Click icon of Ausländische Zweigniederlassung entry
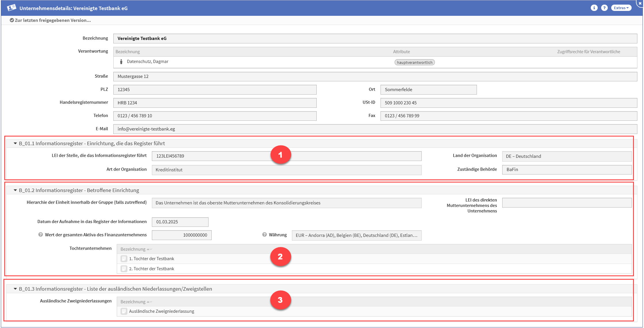The height and width of the screenshot is (328, 644). pyautogui.click(x=124, y=311)
